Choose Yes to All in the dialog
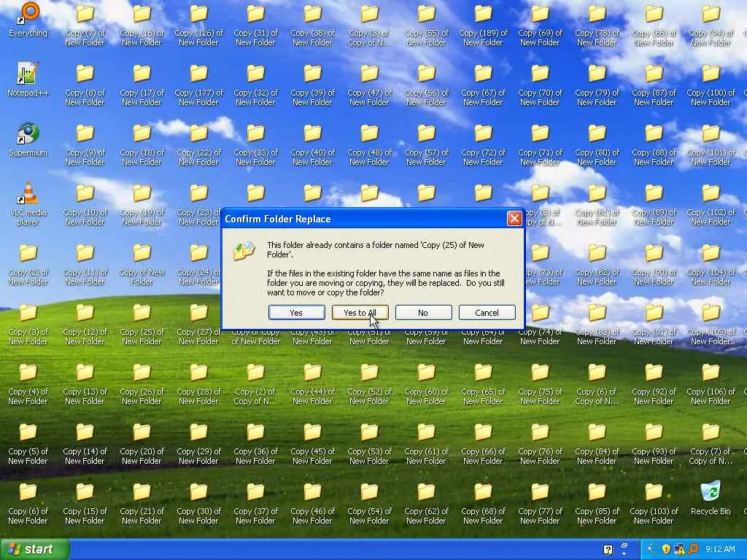Viewport: 747px width, 560px height. [360, 312]
